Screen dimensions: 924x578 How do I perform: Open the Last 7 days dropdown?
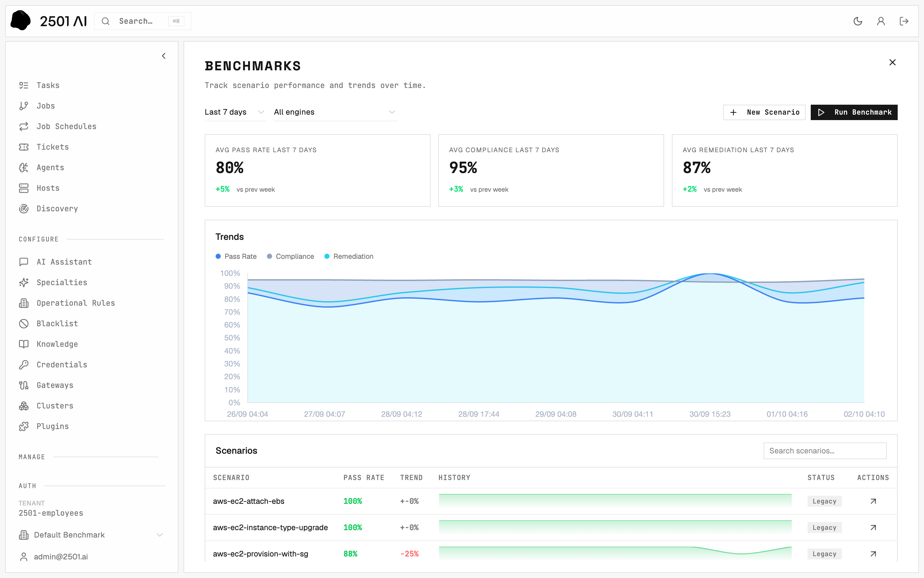(235, 112)
